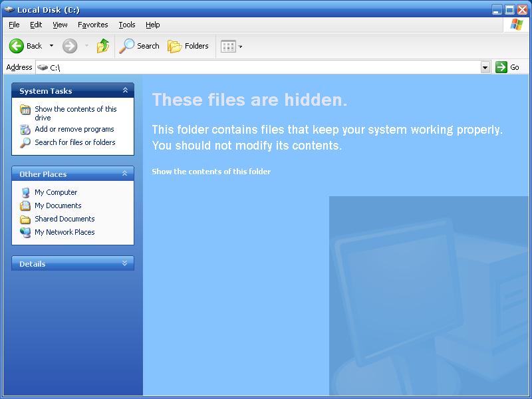The height and width of the screenshot is (399, 532).
Task: Open My Network Places link
Action: click(65, 232)
